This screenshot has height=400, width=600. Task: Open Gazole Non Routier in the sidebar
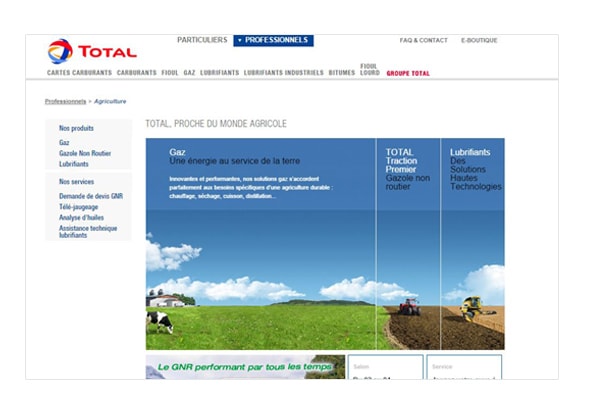(x=85, y=153)
